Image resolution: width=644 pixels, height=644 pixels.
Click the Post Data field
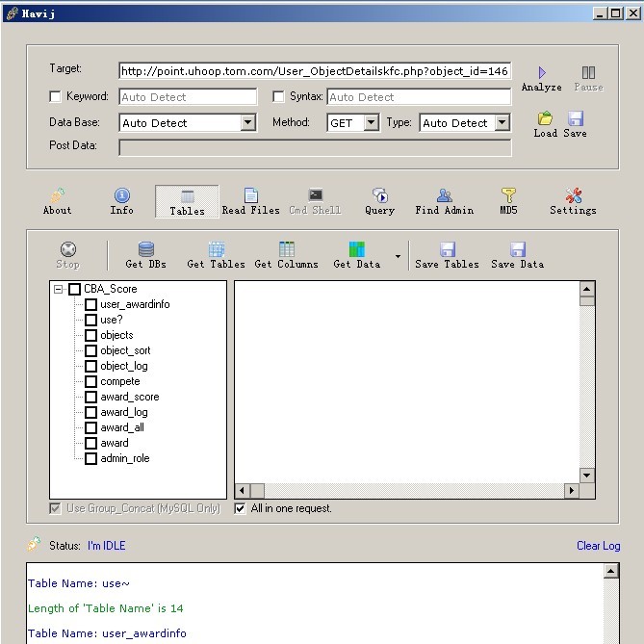[x=315, y=147]
